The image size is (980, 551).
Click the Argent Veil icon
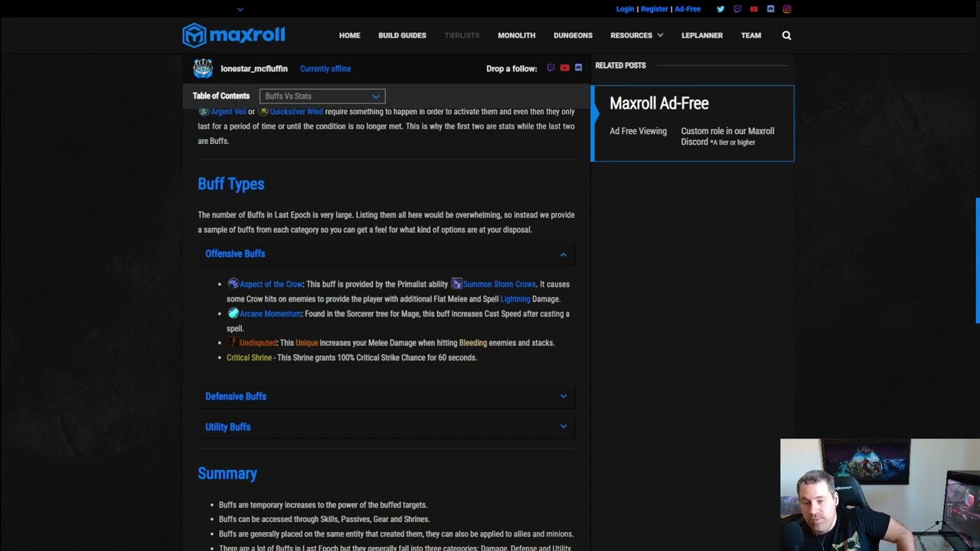(204, 112)
